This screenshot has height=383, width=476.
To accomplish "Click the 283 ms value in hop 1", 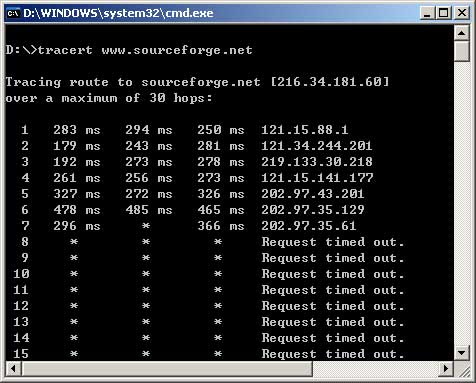I will tap(77, 130).
